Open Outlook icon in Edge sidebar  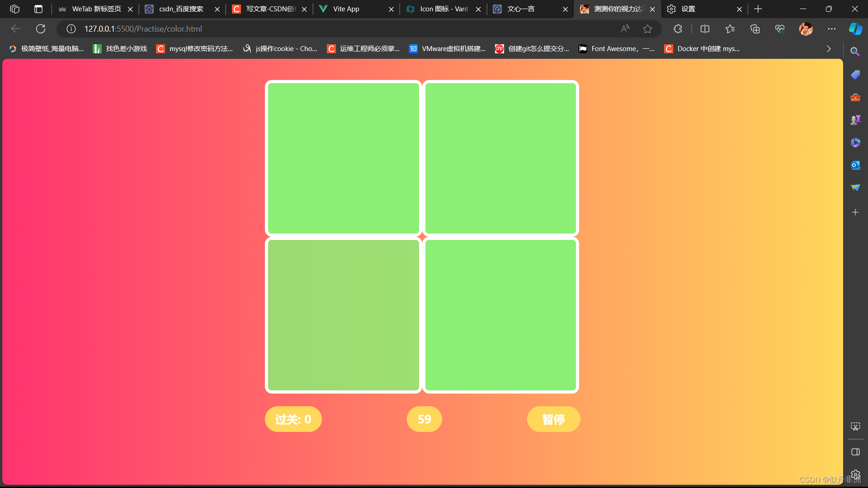click(x=855, y=165)
